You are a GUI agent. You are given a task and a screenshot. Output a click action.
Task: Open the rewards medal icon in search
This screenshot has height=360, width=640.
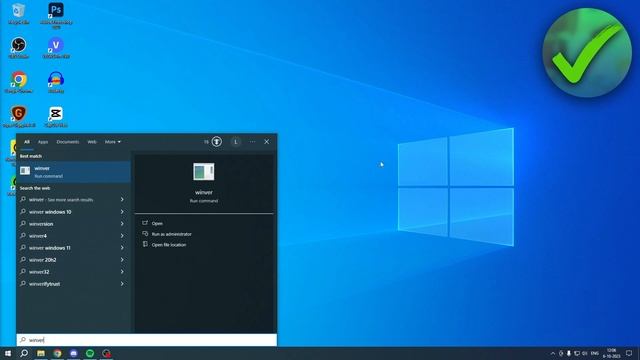pos(217,142)
